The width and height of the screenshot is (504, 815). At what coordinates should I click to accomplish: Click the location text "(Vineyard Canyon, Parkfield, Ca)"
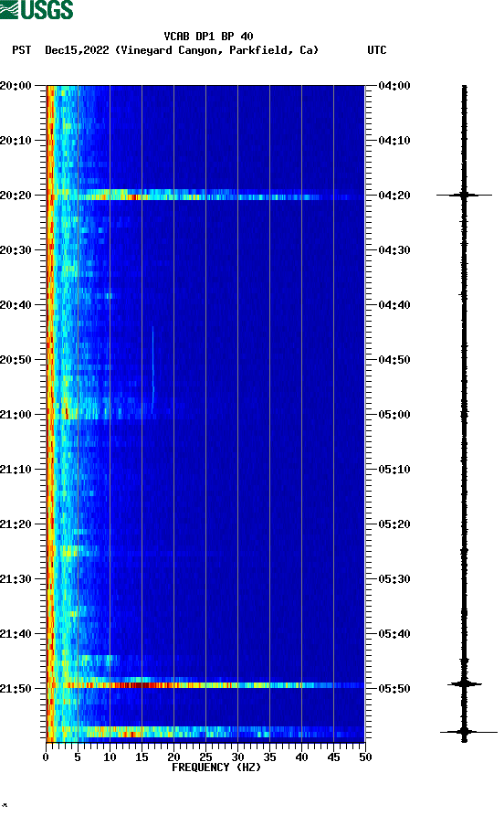pyautogui.click(x=216, y=50)
